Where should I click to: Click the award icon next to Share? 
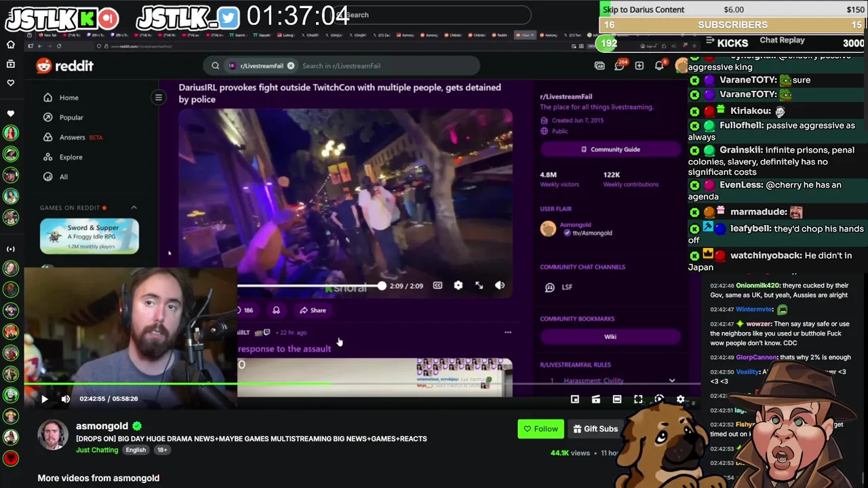click(276, 310)
